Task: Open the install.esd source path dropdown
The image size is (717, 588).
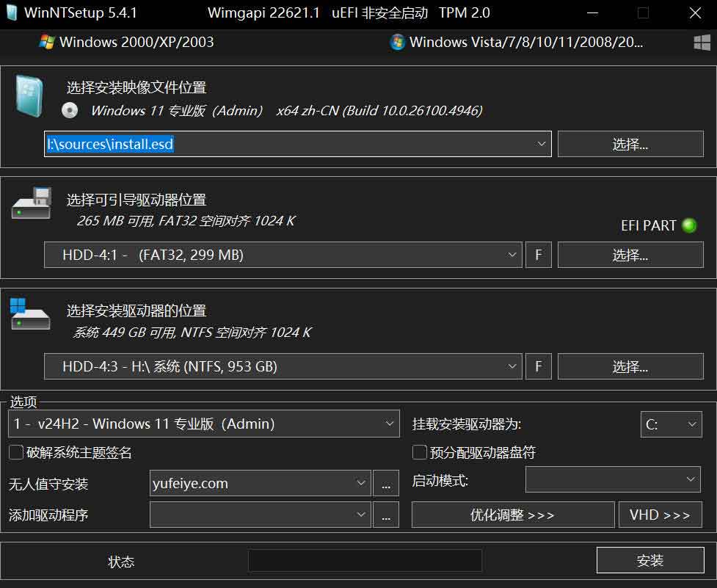Action: coord(542,144)
